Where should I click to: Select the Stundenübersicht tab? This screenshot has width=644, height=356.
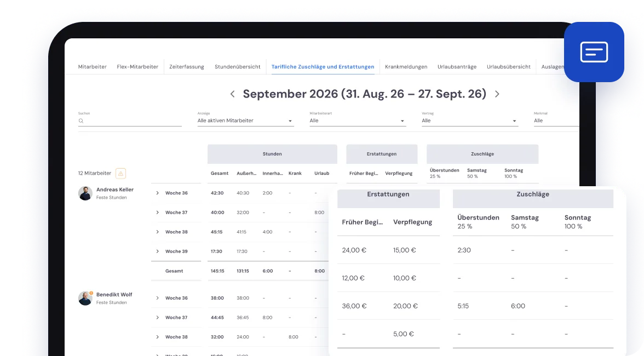[238, 67]
